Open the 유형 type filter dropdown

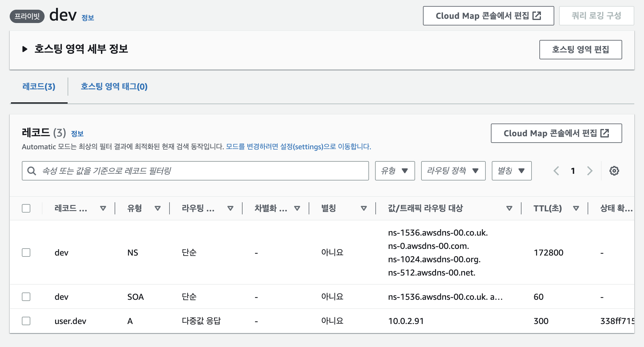click(x=395, y=171)
